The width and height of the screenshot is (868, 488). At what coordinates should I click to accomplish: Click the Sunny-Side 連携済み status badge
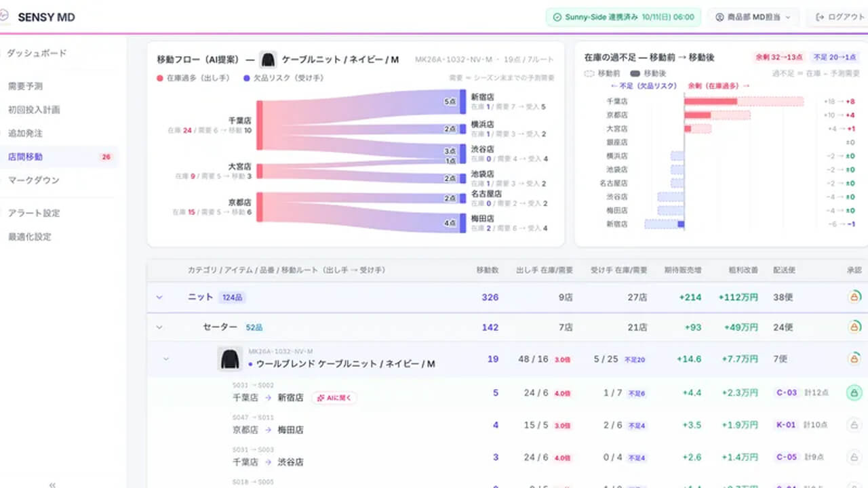click(x=623, y=17)
